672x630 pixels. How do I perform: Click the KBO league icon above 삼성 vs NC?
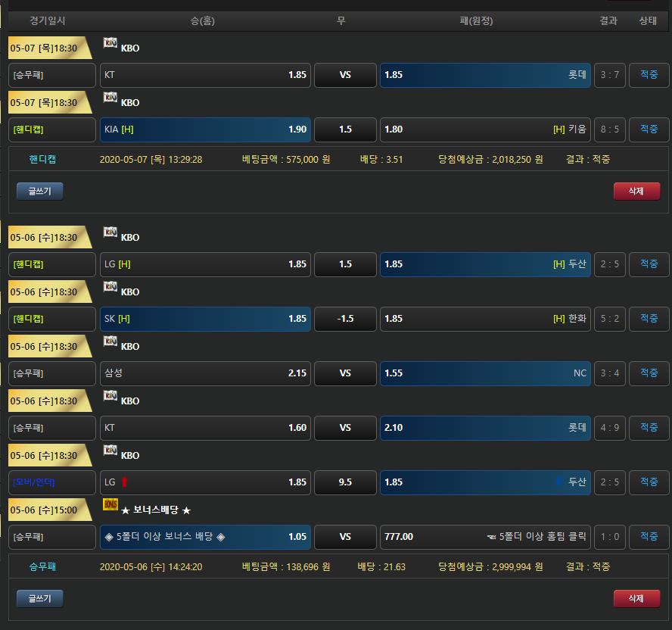pos(110,341)
